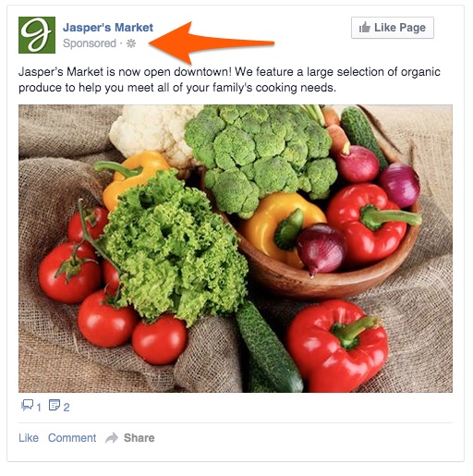Like the Jasper's Market post

(29, 438)
